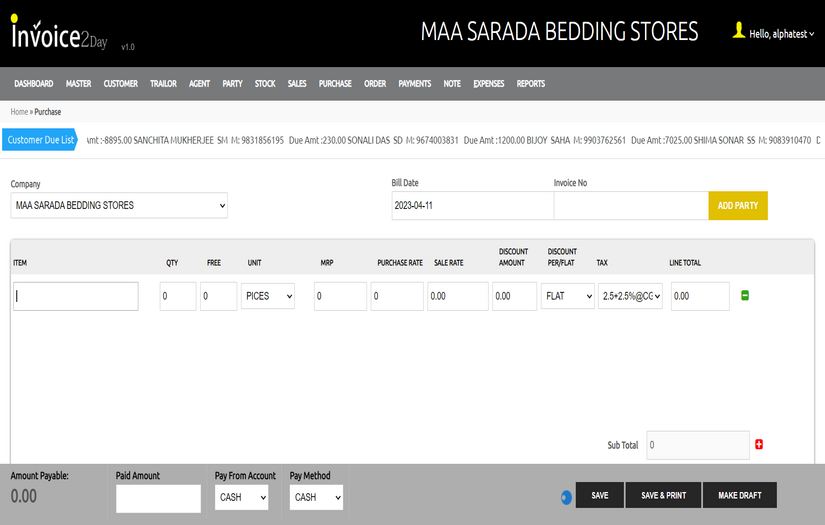The height and width of the screenshot is (525, 825).
Task: Focus the Sub Total field
Action: pyautogui.click(x=698, y=445)
